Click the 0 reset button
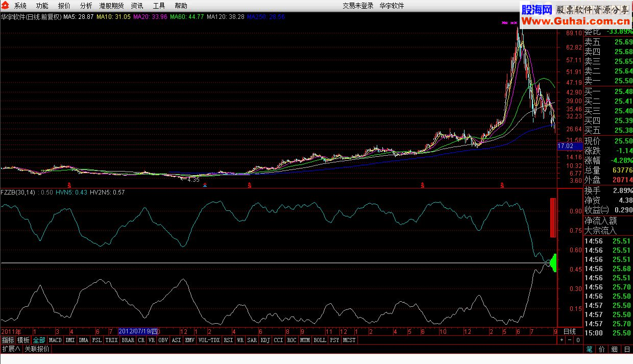 tap(578, 340)
